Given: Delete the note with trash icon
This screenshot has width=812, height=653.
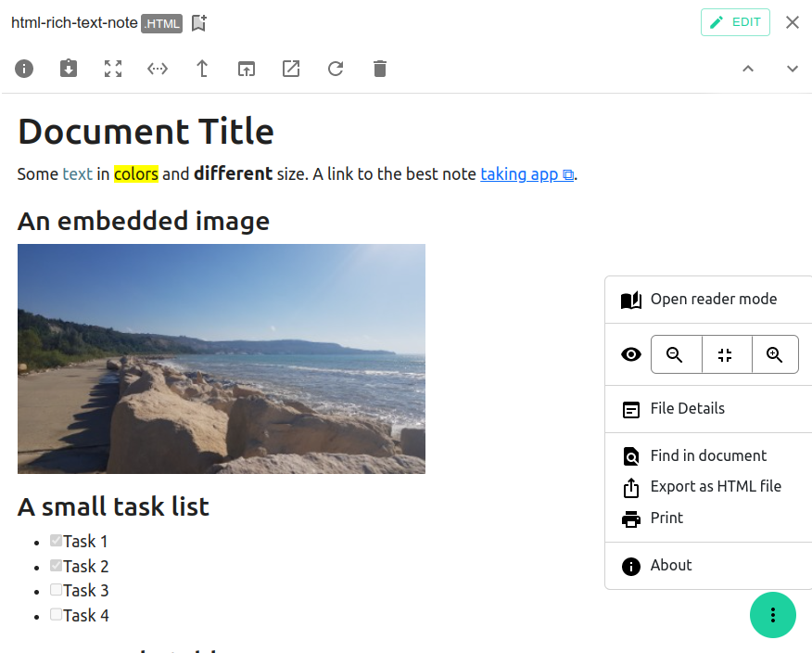Looking at the screenshot, I should click(x=380, y=69).
